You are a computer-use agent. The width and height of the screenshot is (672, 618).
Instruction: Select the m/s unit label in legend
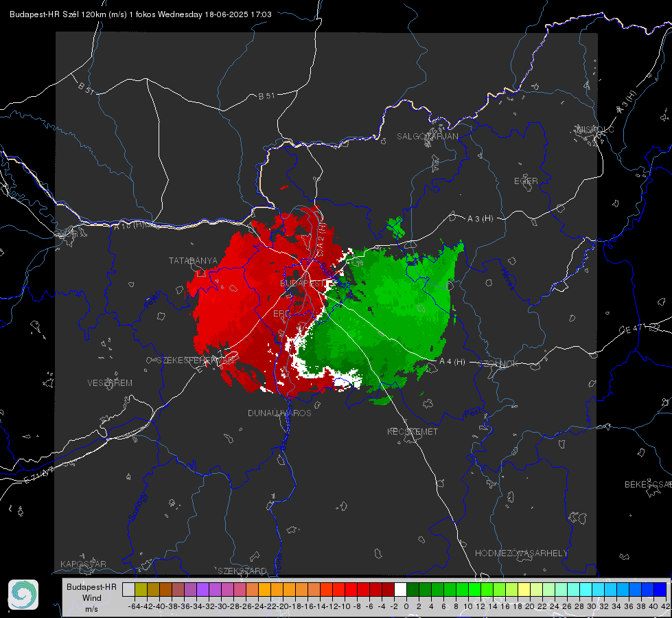pos(91,609)
